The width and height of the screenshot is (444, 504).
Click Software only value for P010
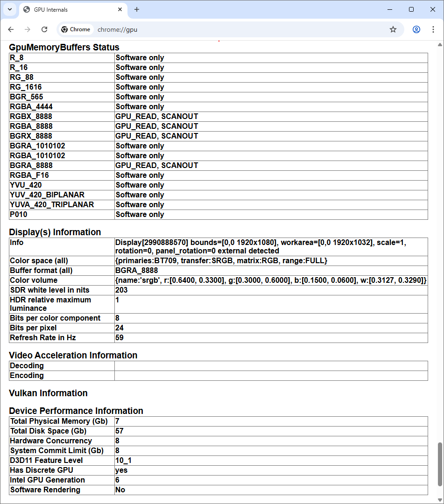(140, 215)
